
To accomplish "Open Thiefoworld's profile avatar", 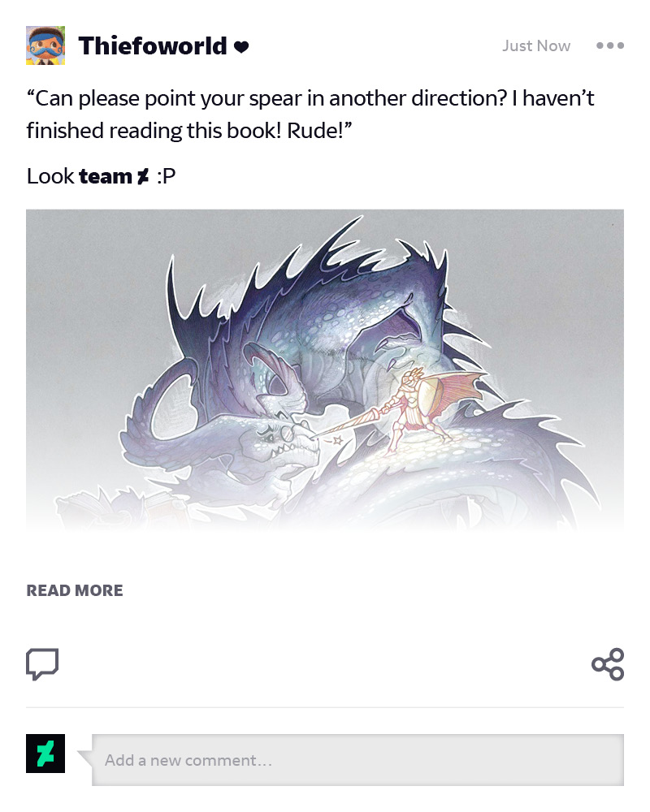I will [45, 45].
